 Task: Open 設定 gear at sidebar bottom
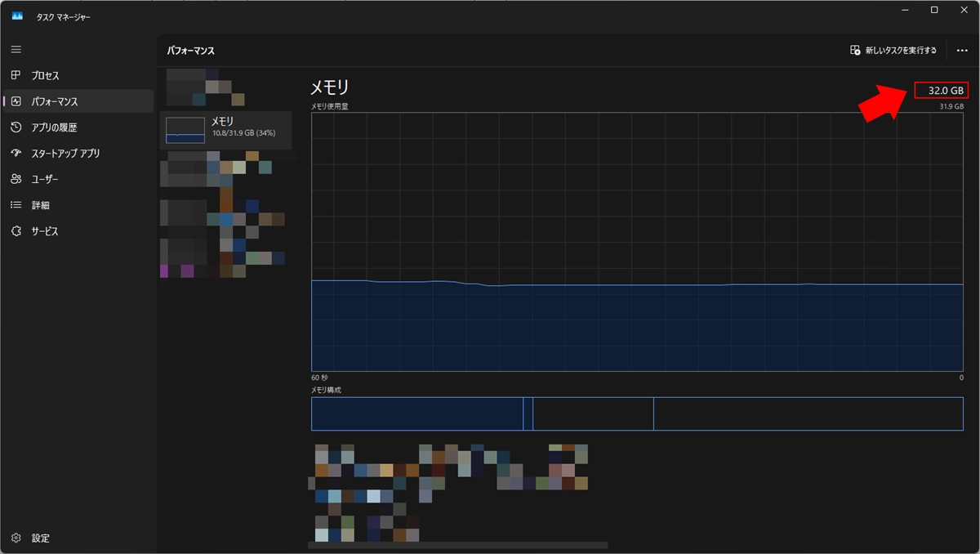[40, 538]
